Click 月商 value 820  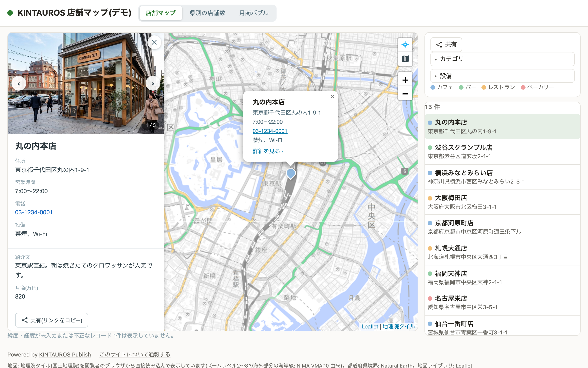point(20,296)
